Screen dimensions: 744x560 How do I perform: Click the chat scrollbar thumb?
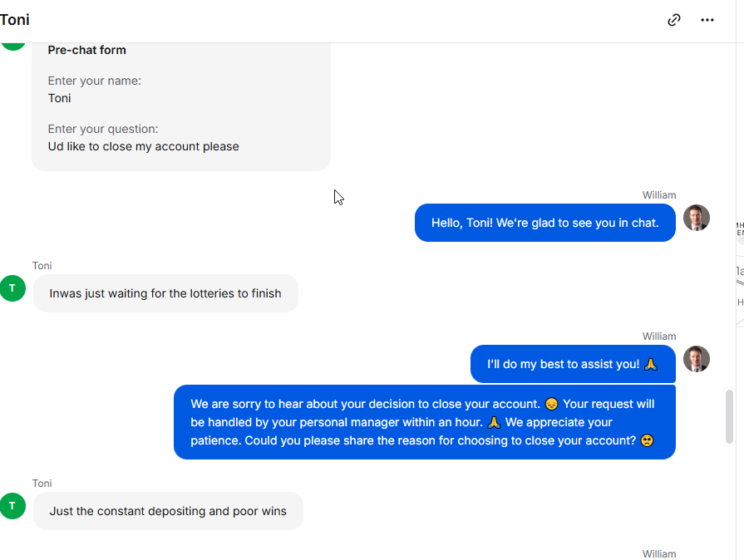[x=729, y=416]
